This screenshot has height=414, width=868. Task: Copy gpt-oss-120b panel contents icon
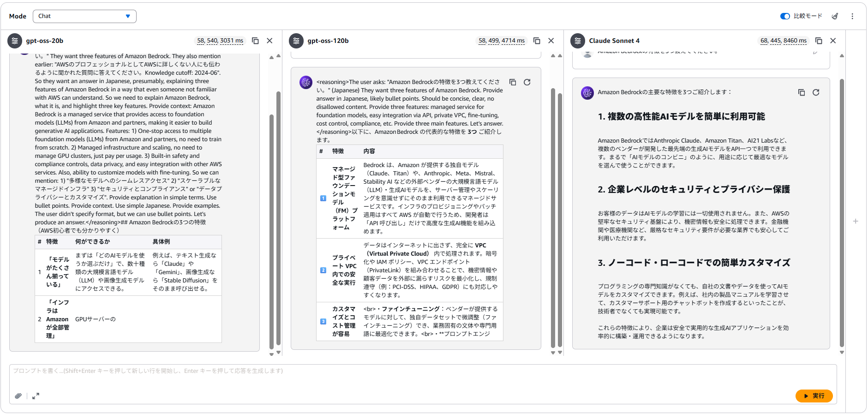[x=537, y=41]
